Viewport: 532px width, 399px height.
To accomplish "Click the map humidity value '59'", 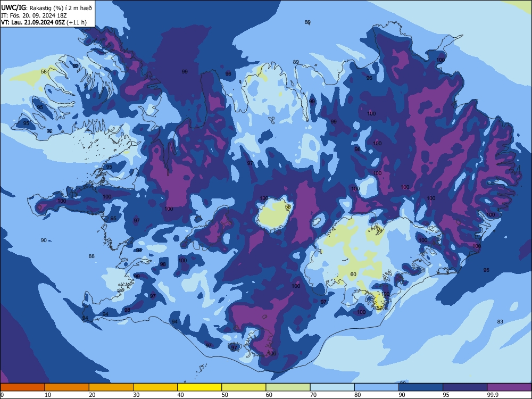I will (379, 230).
